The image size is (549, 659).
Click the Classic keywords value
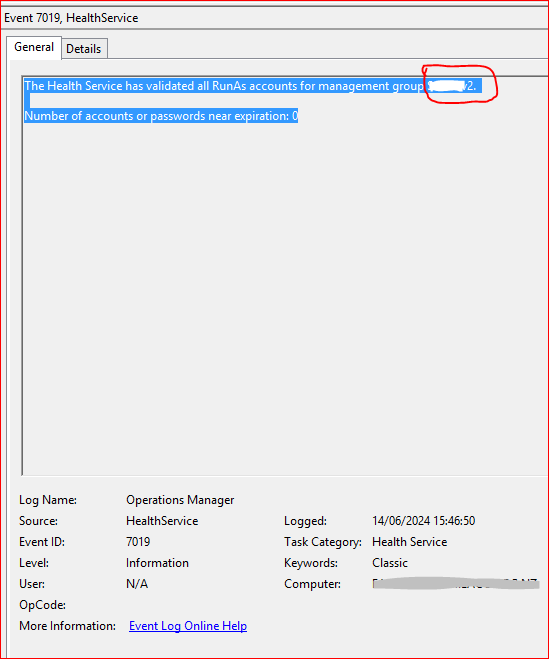click(x=390, y=563)
